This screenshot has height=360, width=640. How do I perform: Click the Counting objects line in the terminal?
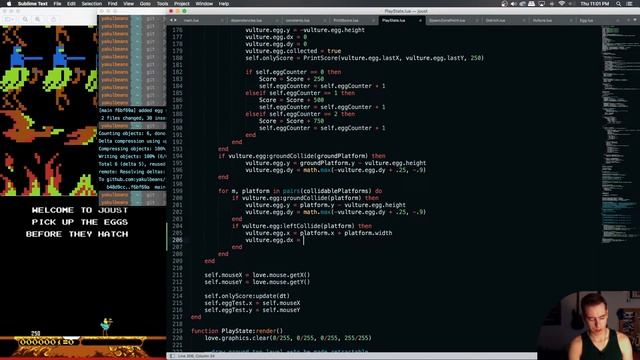[132, 133]
